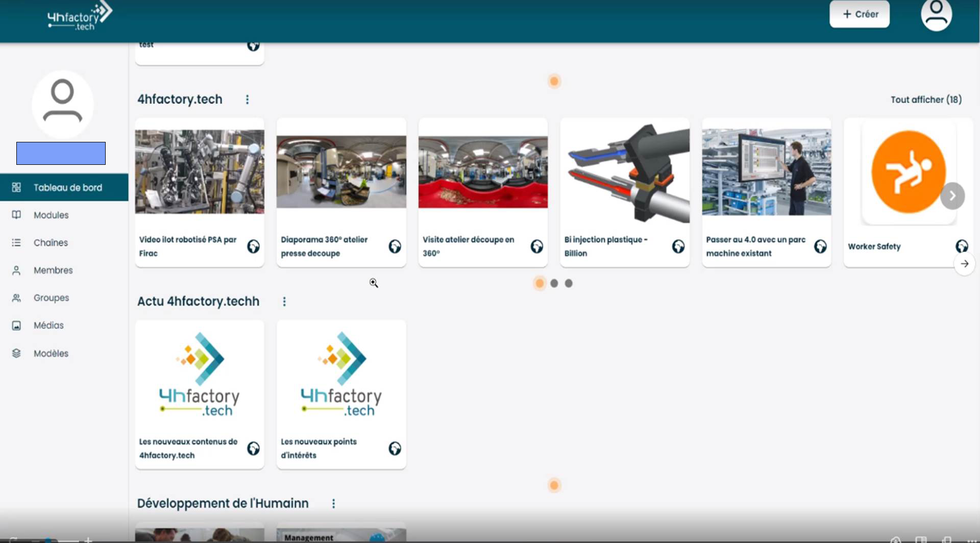Click the Modèles layers icon
Image resolution: width=980 pixels, height=543 pixels.
(x=16, y=353)
